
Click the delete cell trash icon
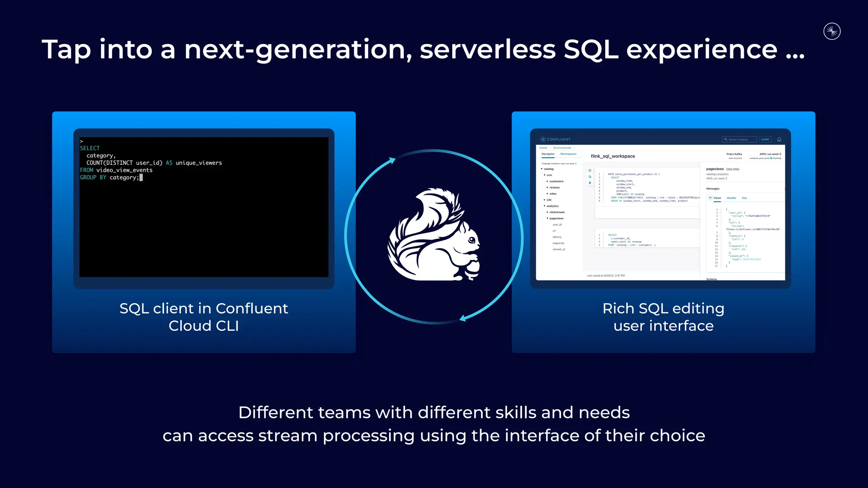(590, 183)
